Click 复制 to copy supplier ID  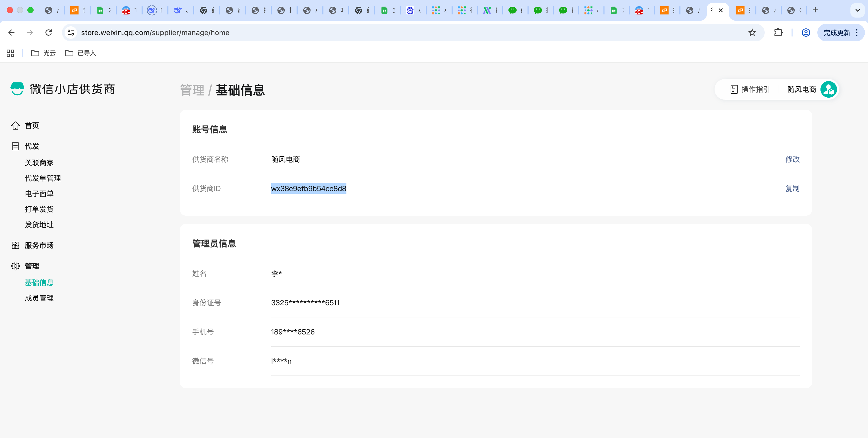click(792, 189)
